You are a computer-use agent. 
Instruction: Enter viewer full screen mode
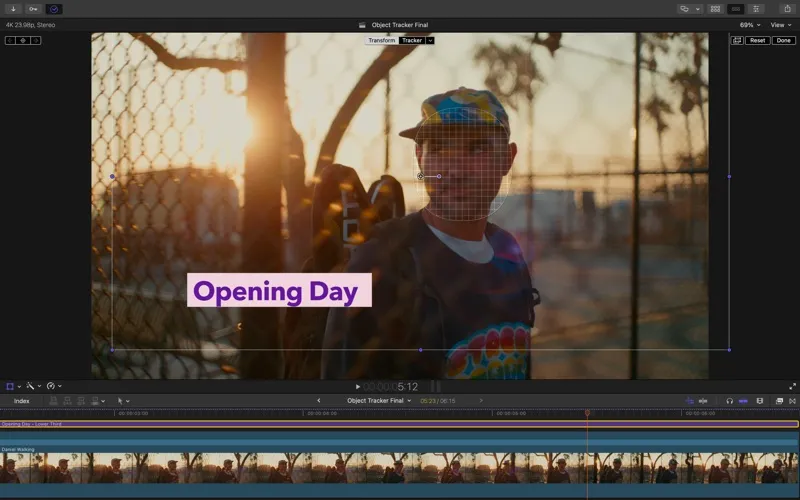click(x=792, y=387)
